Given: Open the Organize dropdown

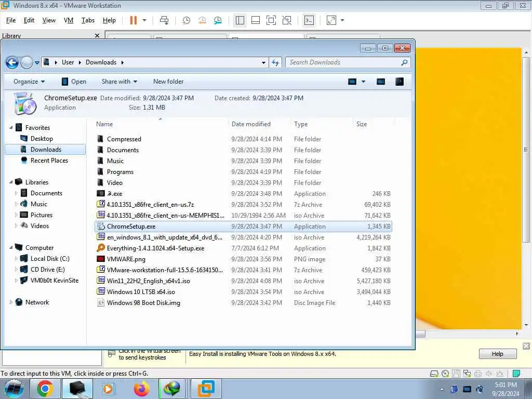Looking at the screenshot, I should coord(29,82).
